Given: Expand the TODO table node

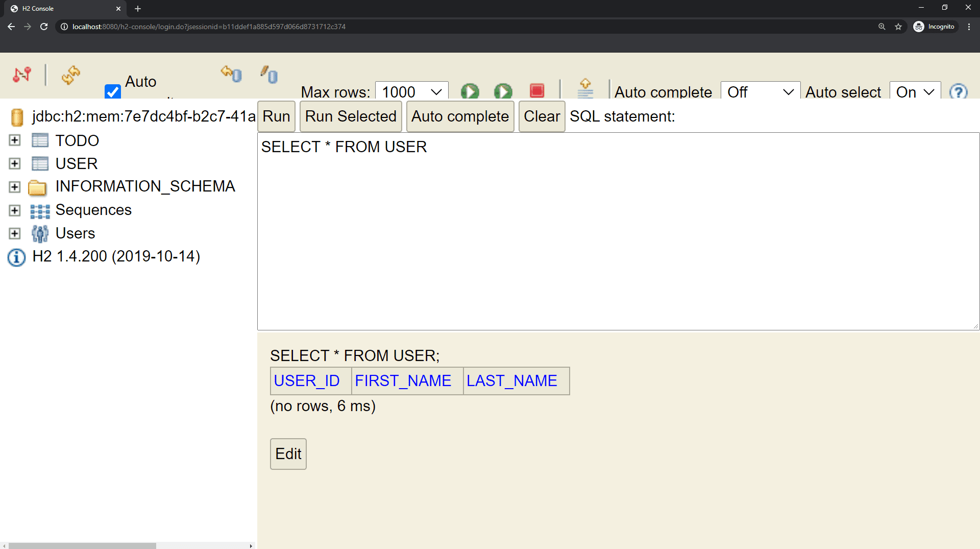Looking at the screenshot, I should point(15,140).
